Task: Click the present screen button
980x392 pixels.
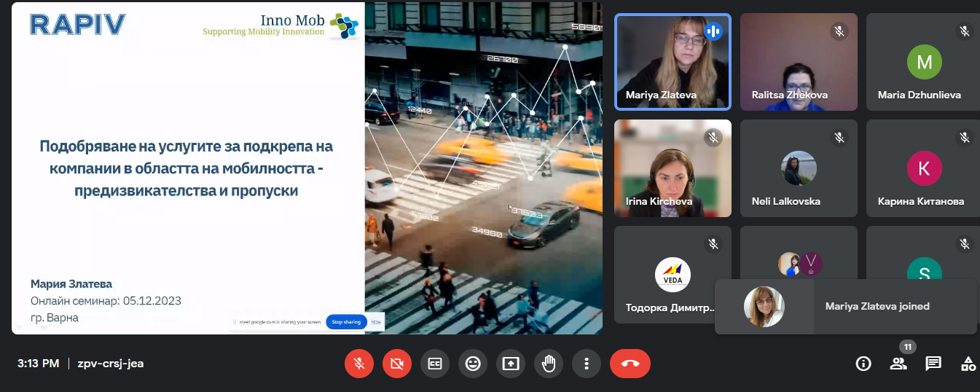Action: tap(511, 364)
